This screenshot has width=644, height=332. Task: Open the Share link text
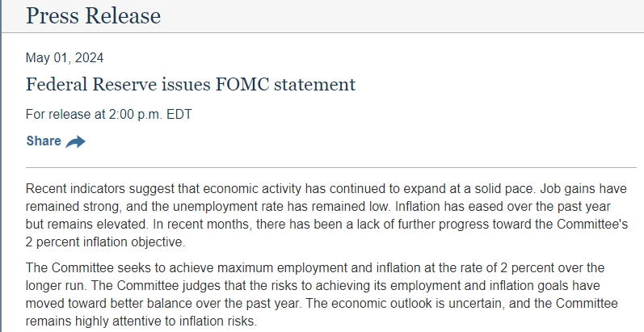pyautogui.click(x=44, y=141)
